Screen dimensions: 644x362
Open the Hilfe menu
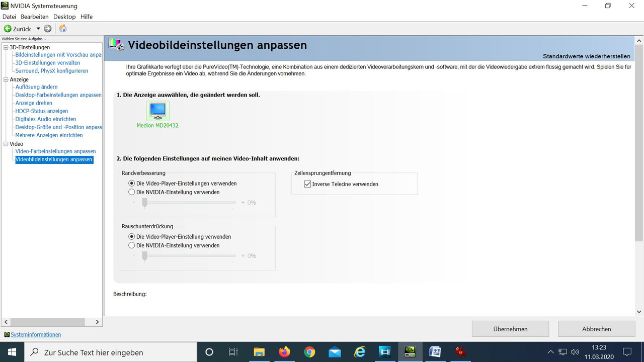click(x=87, y=17)
